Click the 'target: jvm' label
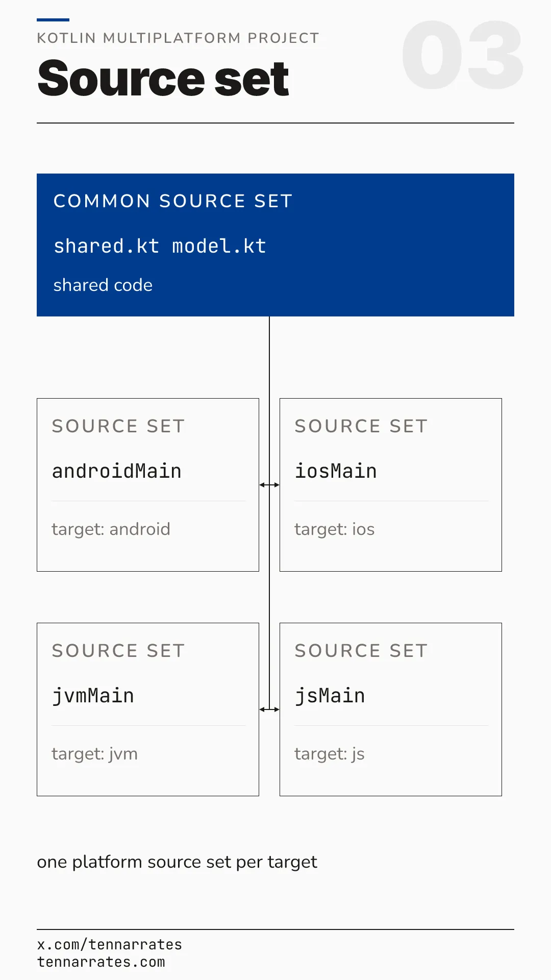Screen dimensions: 551x980 click(x=94, y=754)
